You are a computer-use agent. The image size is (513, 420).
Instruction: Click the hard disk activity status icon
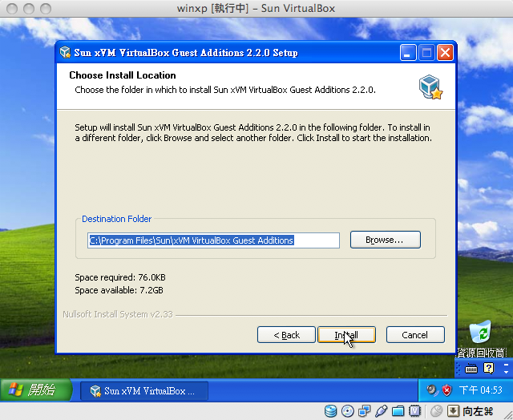click(330, 411)
